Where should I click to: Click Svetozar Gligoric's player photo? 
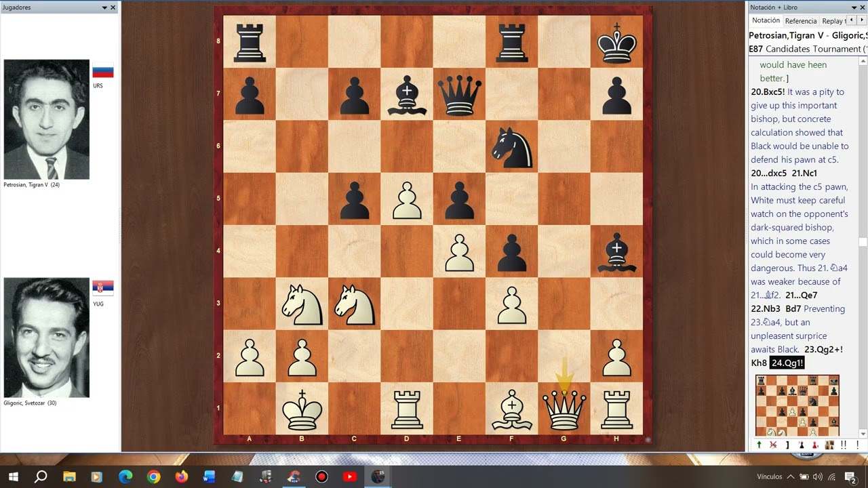46,338
